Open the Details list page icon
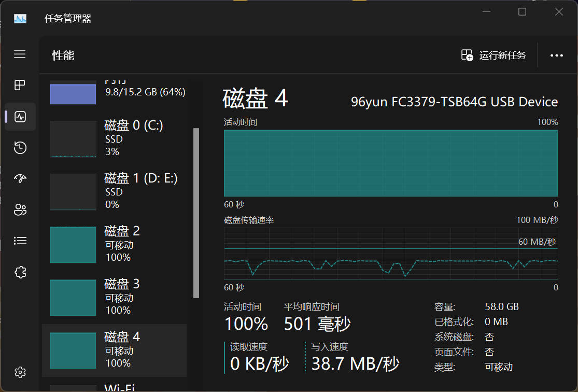 tap(20, 241)
